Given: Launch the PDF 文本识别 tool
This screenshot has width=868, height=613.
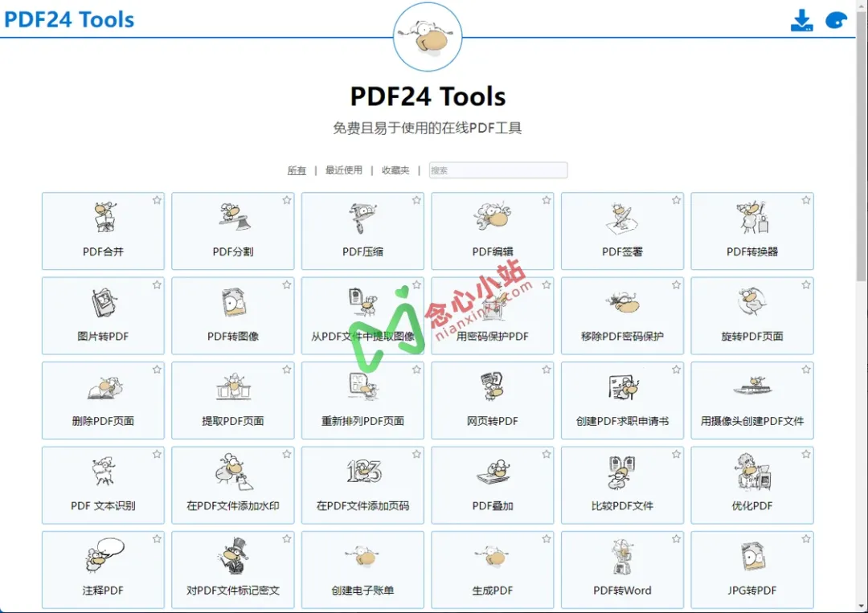Looking at the screenshot, I should (103, 485).
